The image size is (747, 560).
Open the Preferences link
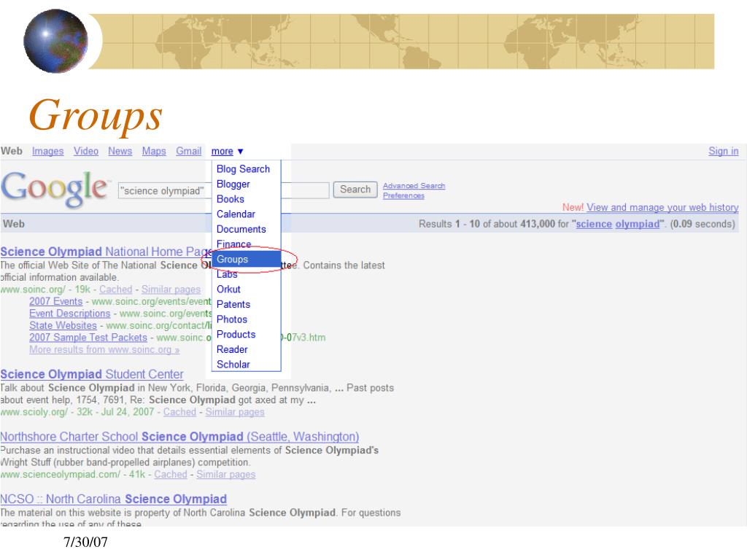coord(403,195)
